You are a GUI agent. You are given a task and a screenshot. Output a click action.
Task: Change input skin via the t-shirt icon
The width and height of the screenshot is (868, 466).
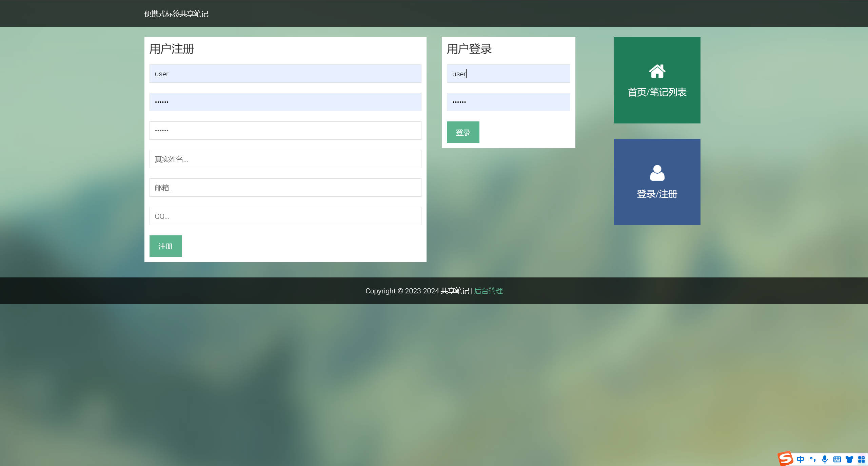pyautogui.click(x=849, y=459)
